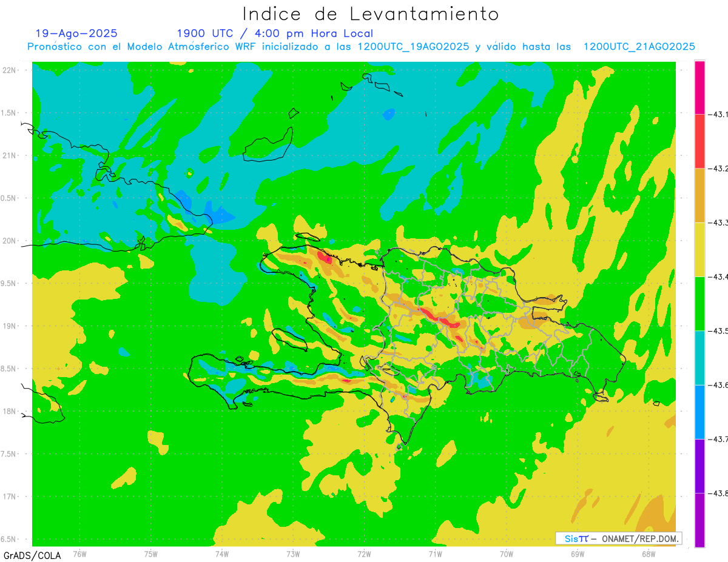Click the 74W longitude label
728x562 pixels.
point(222,554)
